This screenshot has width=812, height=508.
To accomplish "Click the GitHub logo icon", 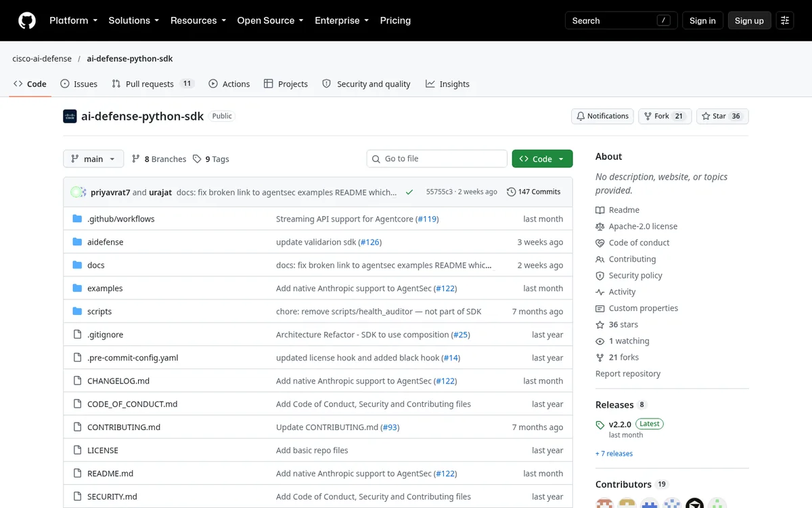I will tap(27, 20).
